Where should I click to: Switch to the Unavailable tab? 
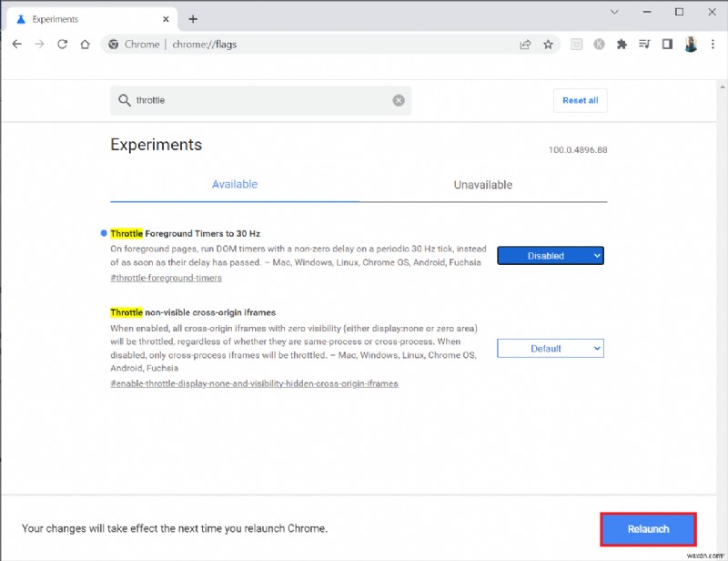(x=482, y=184)
